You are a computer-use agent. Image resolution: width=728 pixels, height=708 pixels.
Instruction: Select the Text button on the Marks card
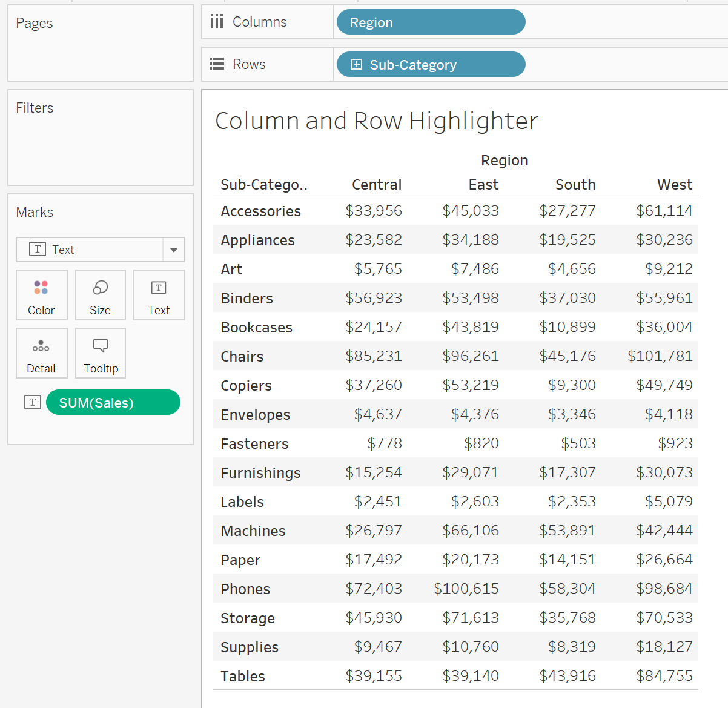click(x=159, y=295)
